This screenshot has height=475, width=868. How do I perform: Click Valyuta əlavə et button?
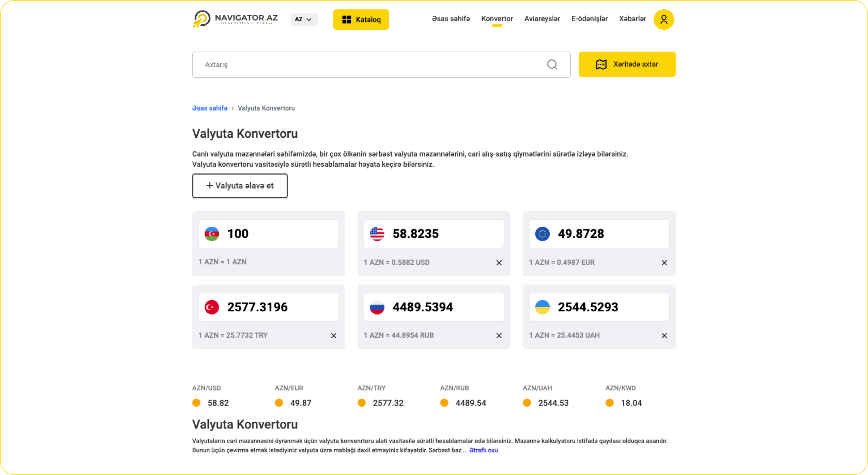240,186
